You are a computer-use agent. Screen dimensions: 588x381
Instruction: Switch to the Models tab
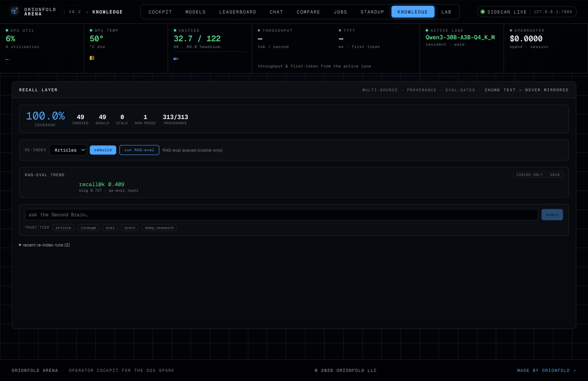195,12
